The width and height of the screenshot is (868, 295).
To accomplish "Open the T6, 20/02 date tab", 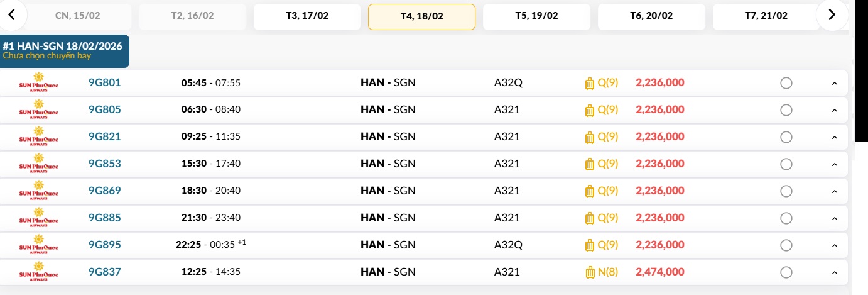I will click(651, 16).
